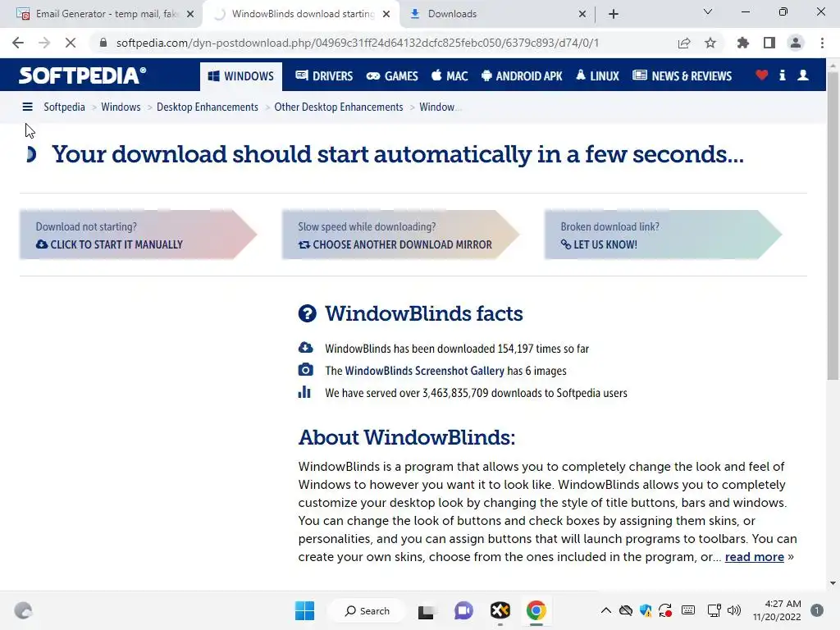This screenshot has height=630, width=840.
Task: Stop loading the page
Action: (71, 43)
